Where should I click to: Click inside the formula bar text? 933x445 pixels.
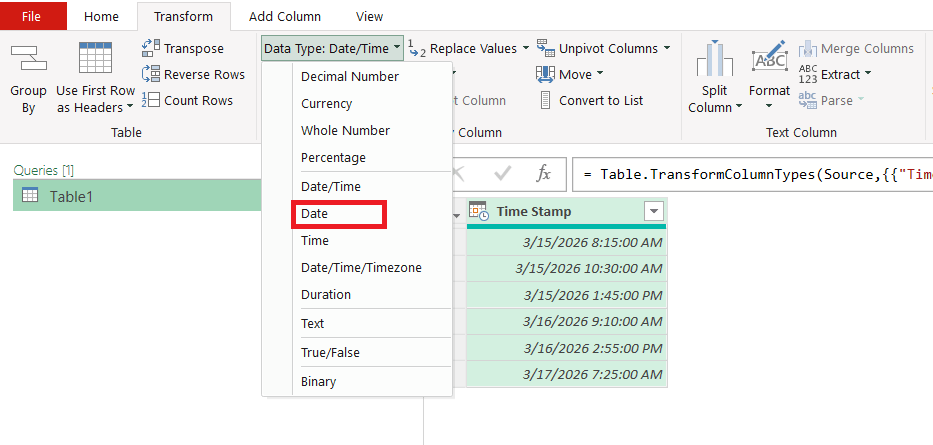click(760, 174)
